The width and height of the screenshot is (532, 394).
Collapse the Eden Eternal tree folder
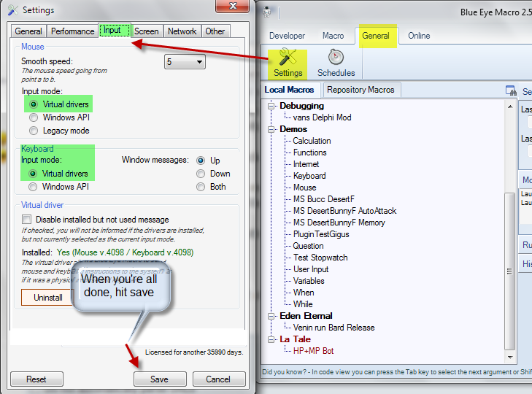click(271, 316)
